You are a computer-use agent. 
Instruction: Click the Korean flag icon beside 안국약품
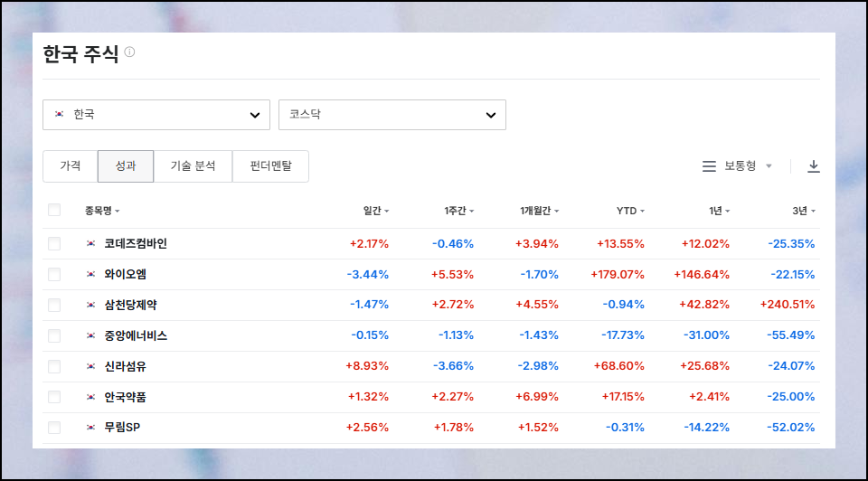pyautogui.click(x=90, y=397)
